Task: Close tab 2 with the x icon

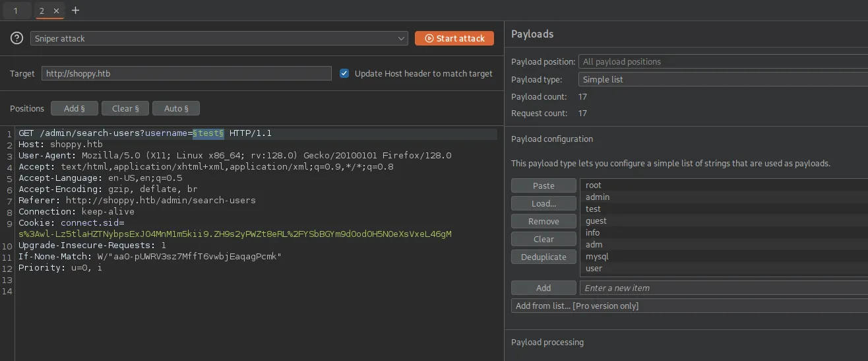Action: pyautogui.click(x=56, y=11)
